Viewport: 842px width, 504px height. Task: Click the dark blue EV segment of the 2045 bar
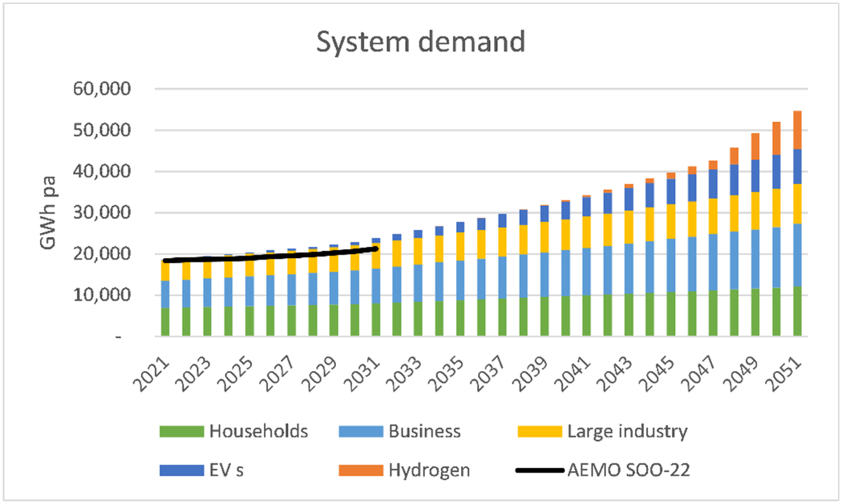pyautogui.click(x=670, y=191)
